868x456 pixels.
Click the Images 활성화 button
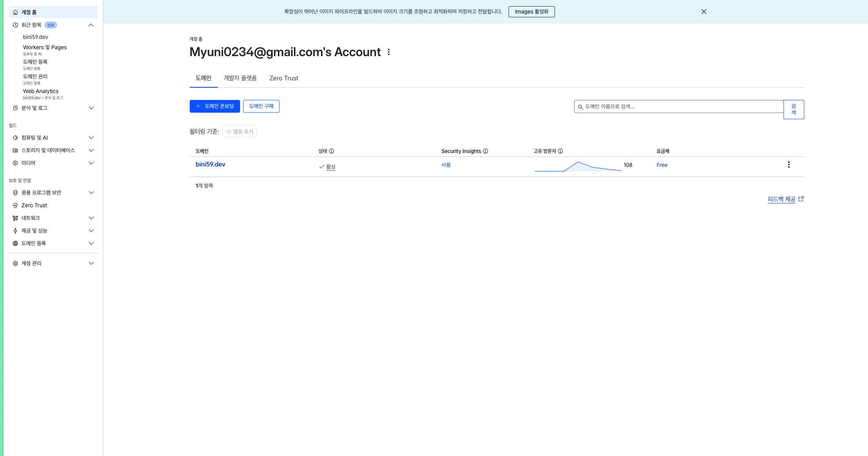pyautogui.click(x=531, y=12)
